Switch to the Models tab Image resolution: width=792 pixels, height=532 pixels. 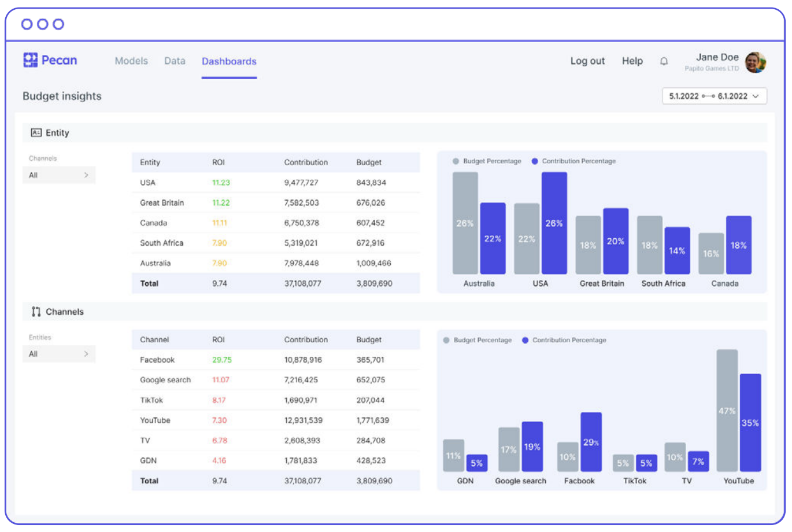point(131,61)
